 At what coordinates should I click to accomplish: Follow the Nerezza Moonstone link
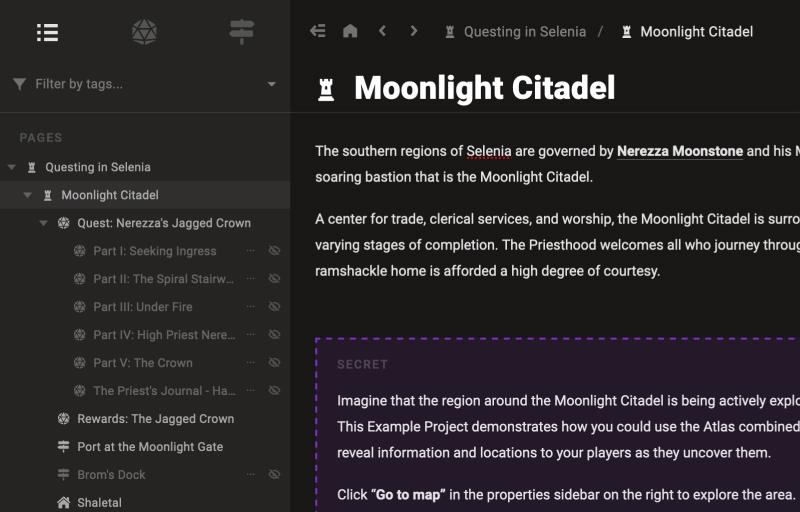tap(679, 152)
